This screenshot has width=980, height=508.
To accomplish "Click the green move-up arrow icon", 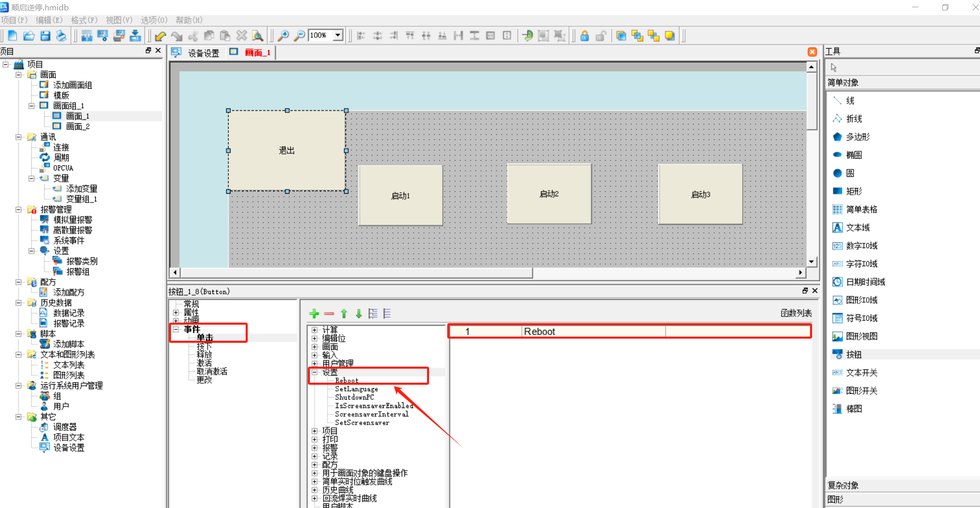I will click(x=344, y=314).
